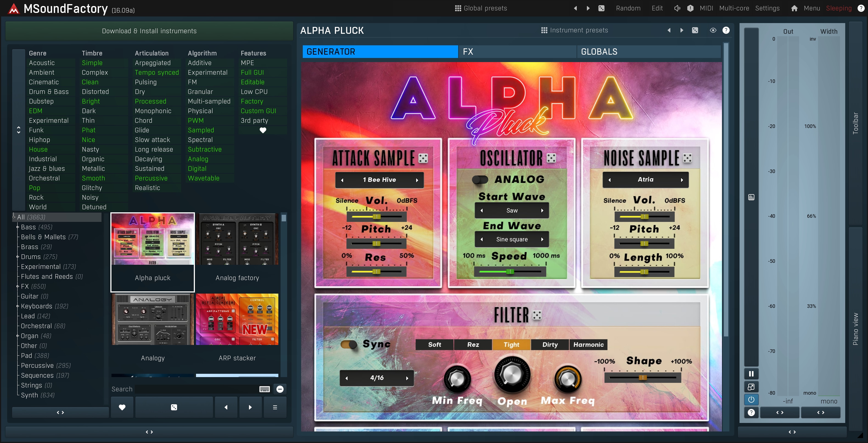Expand the Drums category tree node
Viewport: 868px width, 443px height.
18,257
